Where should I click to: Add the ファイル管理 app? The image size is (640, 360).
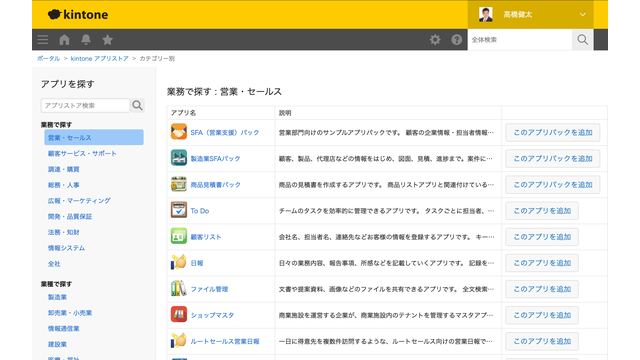point(542,289)
